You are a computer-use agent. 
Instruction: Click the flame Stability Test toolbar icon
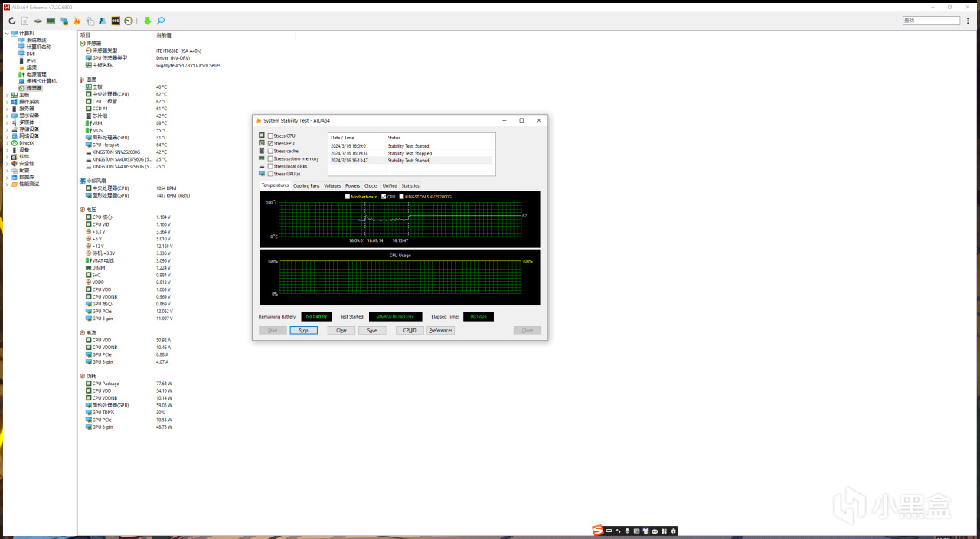(77, 21)
